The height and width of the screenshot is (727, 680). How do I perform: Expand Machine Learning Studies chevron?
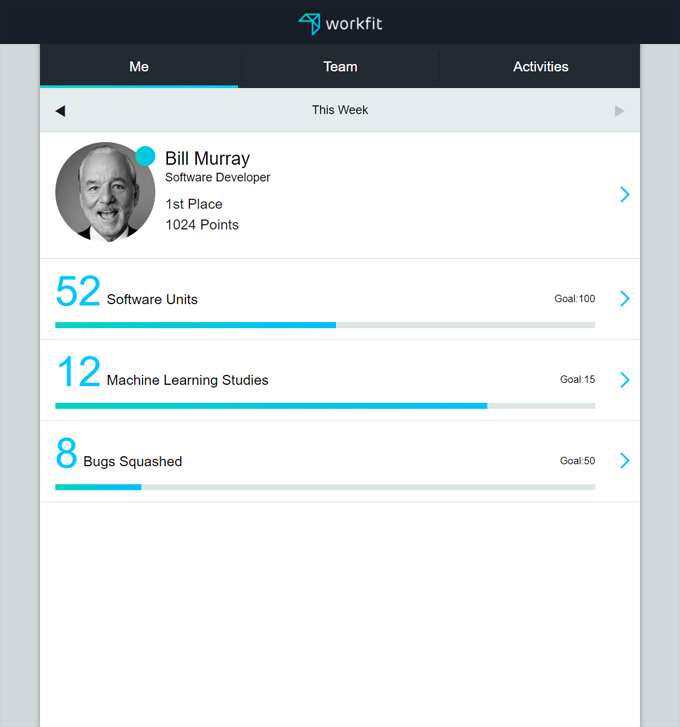click(x=624, y=379)
